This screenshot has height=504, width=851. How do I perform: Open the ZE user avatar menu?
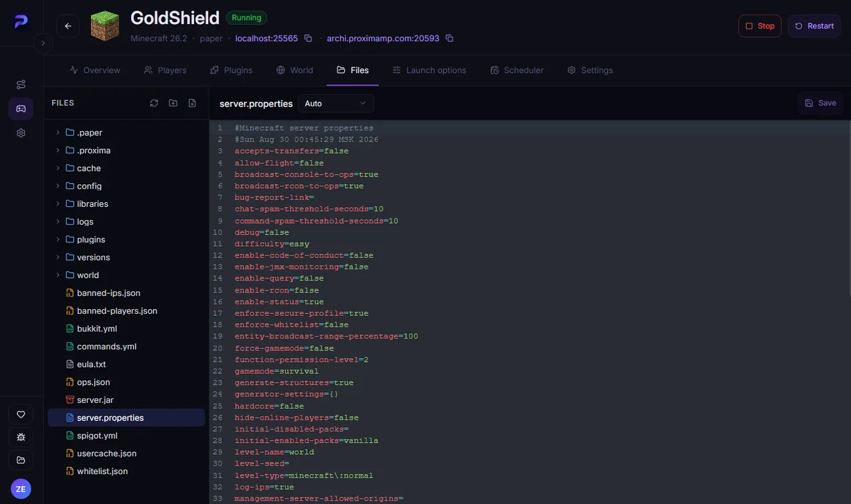point(21,489)
